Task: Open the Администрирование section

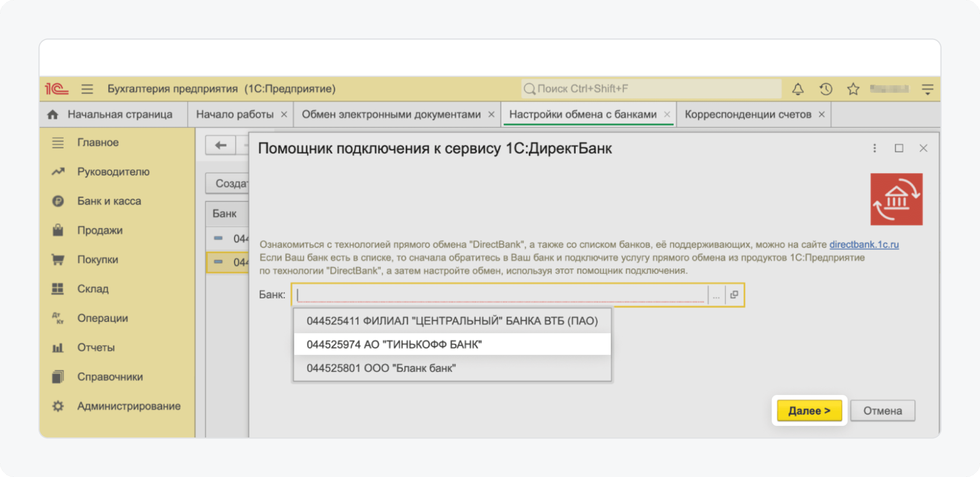Action: [x=129, y=406]
